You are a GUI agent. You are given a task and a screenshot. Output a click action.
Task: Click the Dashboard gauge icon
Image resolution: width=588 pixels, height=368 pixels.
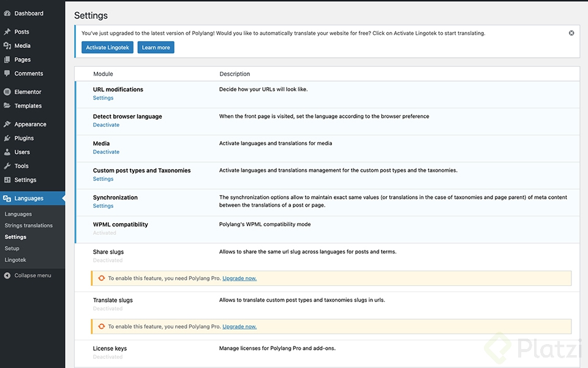click(7, 13)
